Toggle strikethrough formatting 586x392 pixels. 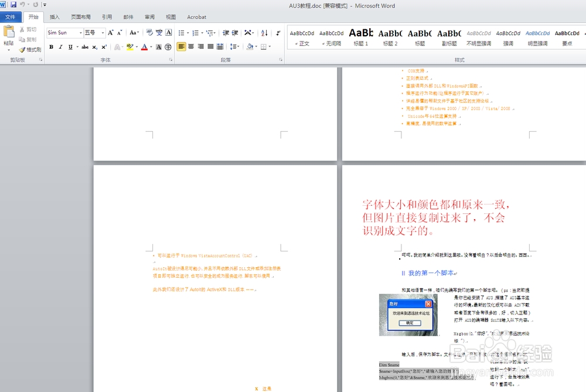pos(85,46)
